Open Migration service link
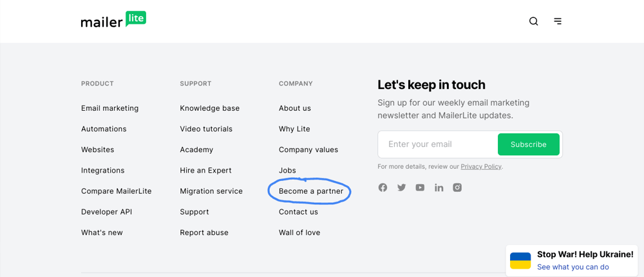644x277 pixels. (x=211, y=191)
